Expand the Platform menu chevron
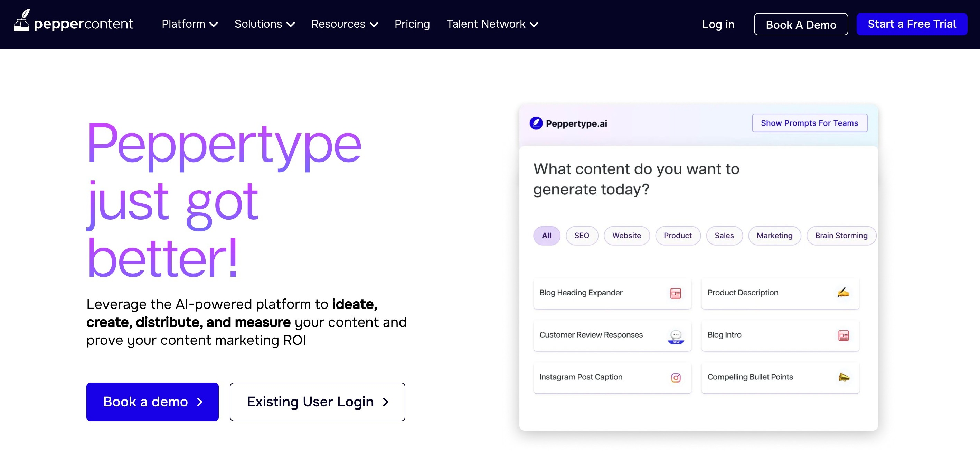Image resolution: width=980 pixels, height=469 pixels. pyautogui.click(x=214, y=25)
